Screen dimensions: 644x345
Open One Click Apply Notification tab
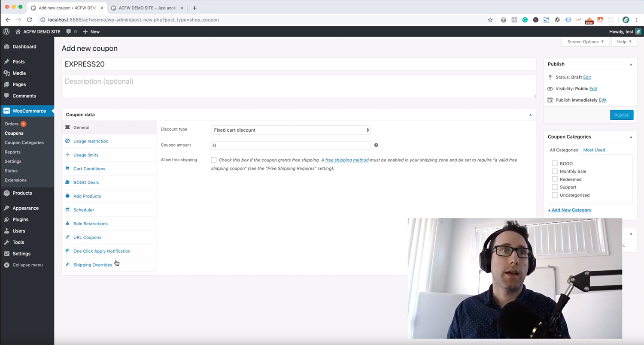(x=109, y=251)
